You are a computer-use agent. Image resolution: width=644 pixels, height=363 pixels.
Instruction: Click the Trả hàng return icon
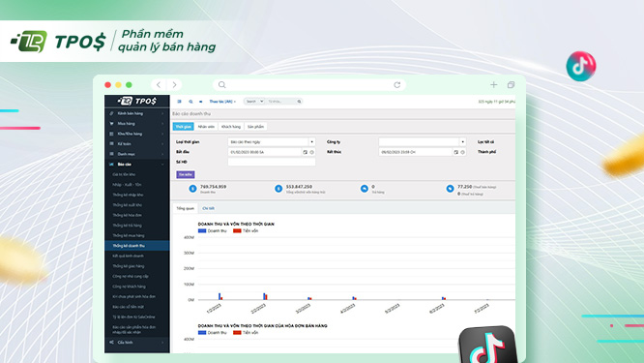pyautogui.click(x=365, y=189)
